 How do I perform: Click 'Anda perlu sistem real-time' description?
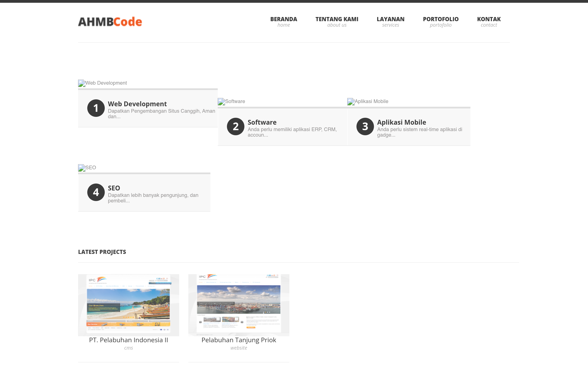coord(420,132)
